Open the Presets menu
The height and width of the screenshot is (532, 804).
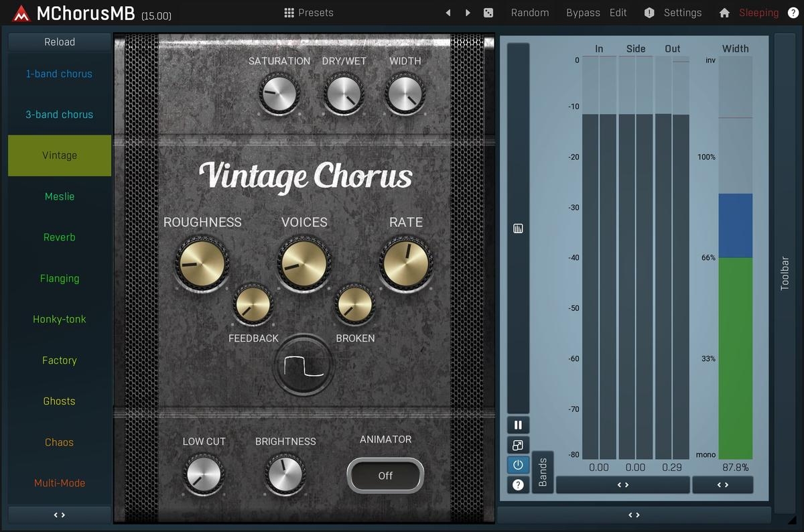(x=308, y=13)
